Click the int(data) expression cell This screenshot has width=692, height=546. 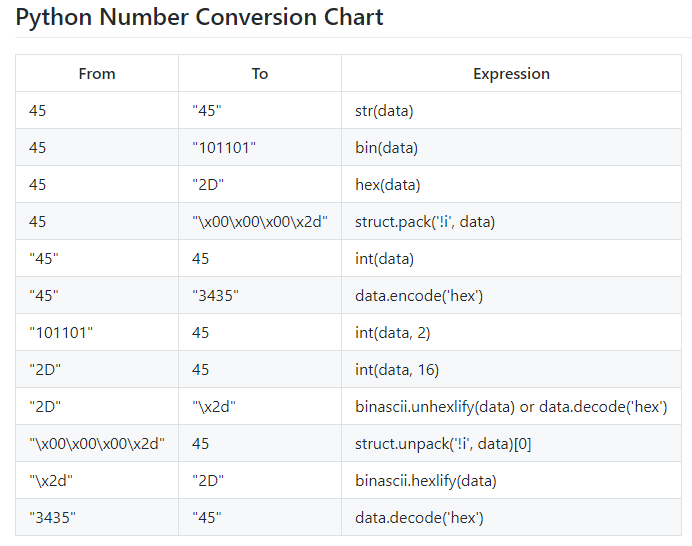[384, 259]
